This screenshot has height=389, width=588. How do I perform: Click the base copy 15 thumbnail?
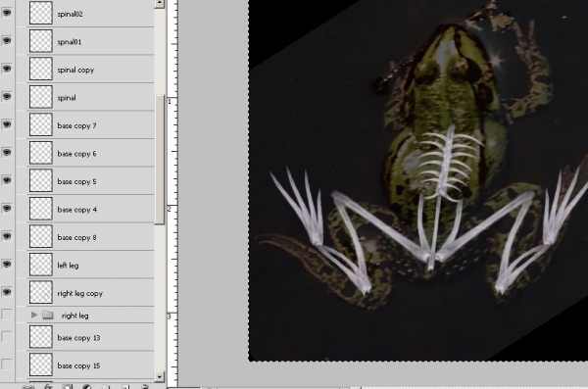pyautogui.click(x=40, y=365)
